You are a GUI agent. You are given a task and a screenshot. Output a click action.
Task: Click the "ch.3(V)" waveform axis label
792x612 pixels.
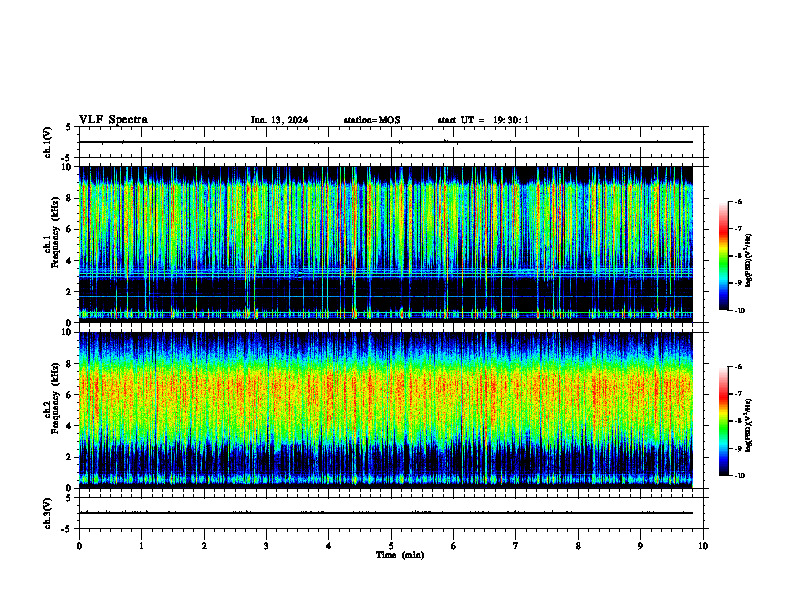[x=48, y=513]
